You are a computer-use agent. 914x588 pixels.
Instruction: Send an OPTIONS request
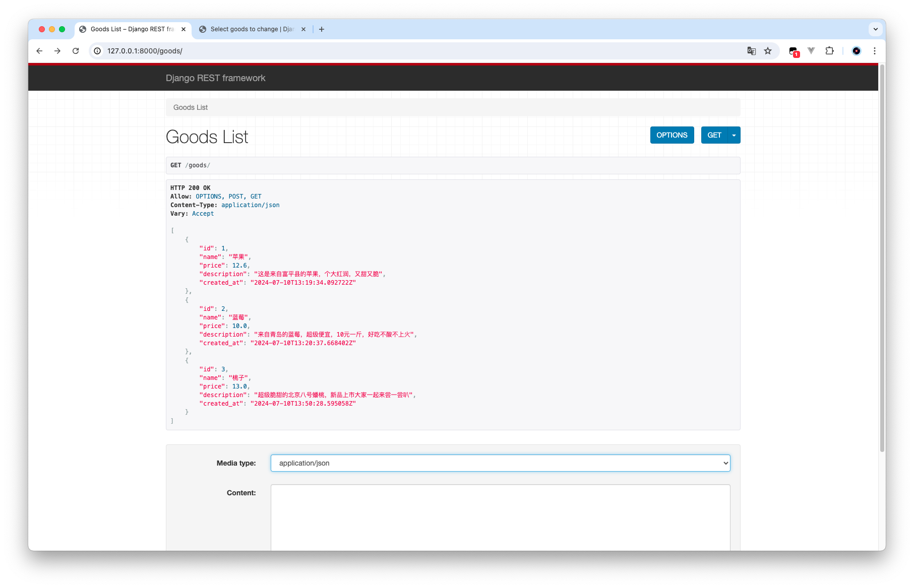click(x=672, y=135)
